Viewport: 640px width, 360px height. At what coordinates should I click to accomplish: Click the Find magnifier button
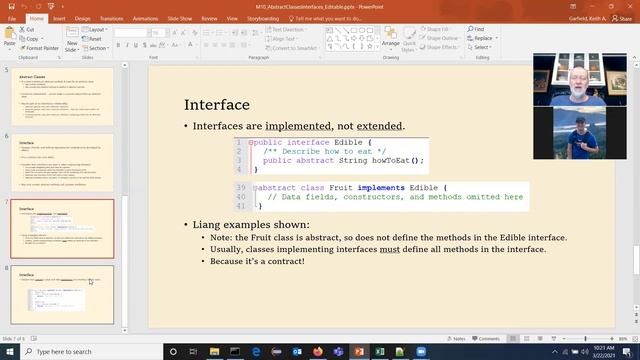coord(476,29)
